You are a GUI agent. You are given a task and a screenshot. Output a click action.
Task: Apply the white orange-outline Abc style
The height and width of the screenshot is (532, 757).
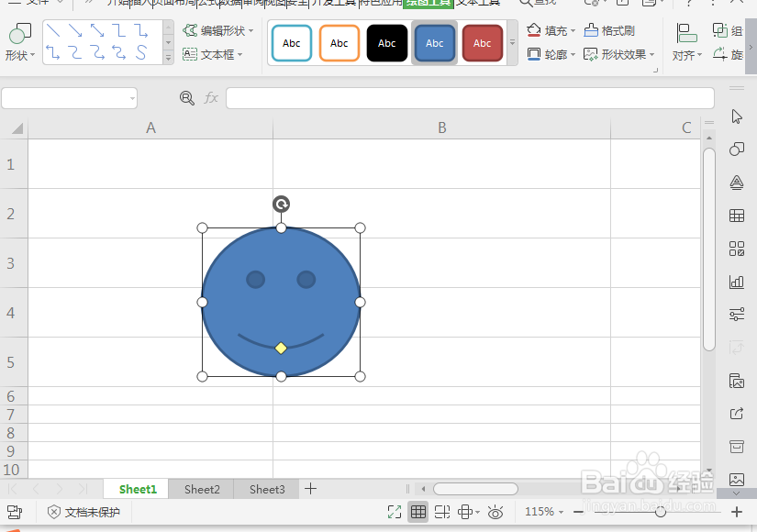coord(340,43)
